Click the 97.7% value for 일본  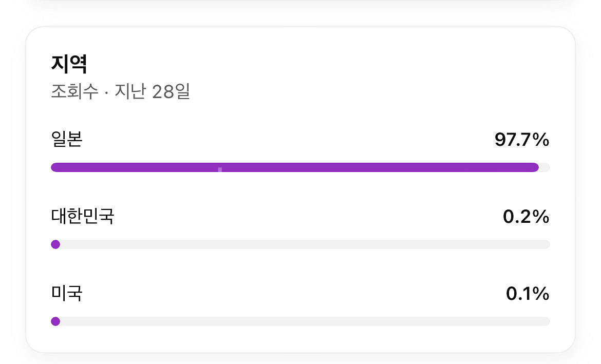(x=521, y=140)
